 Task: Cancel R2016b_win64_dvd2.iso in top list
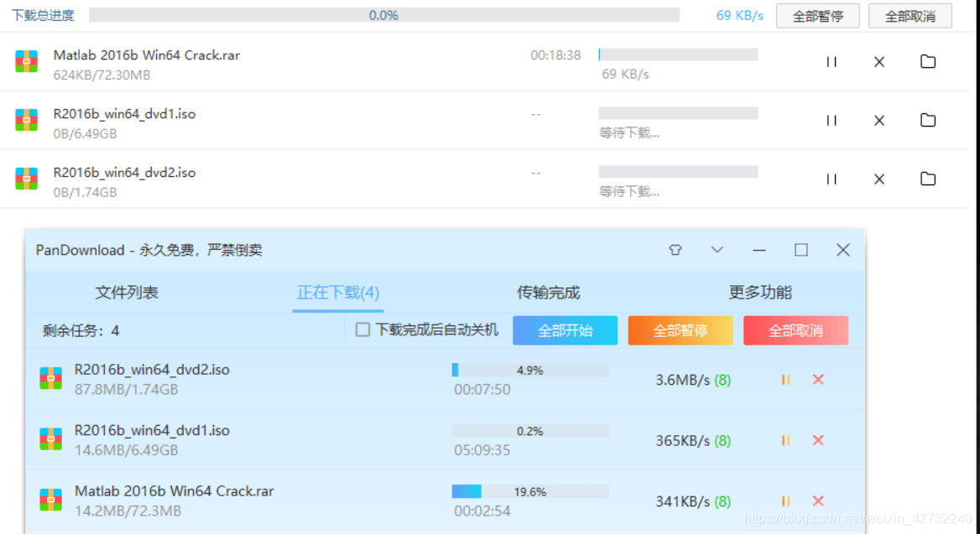879,179
